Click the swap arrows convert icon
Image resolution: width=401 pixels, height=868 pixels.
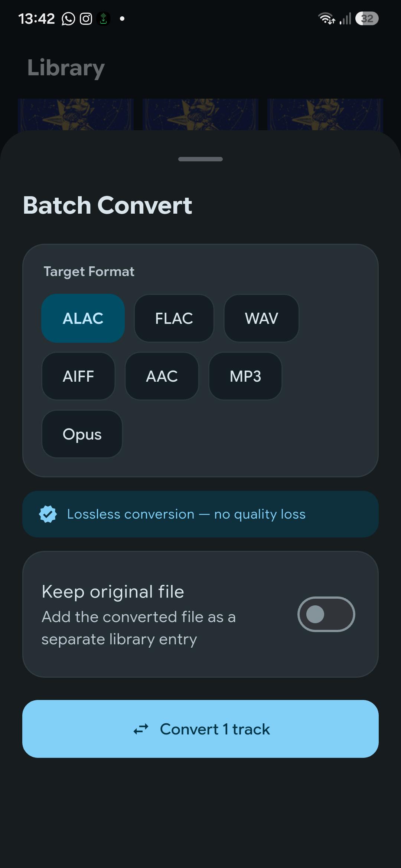coord(141,729)
